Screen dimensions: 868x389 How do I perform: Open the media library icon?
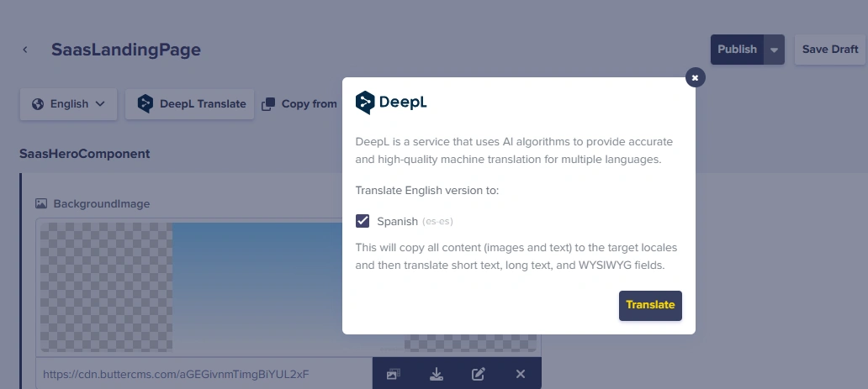(394, 374)
